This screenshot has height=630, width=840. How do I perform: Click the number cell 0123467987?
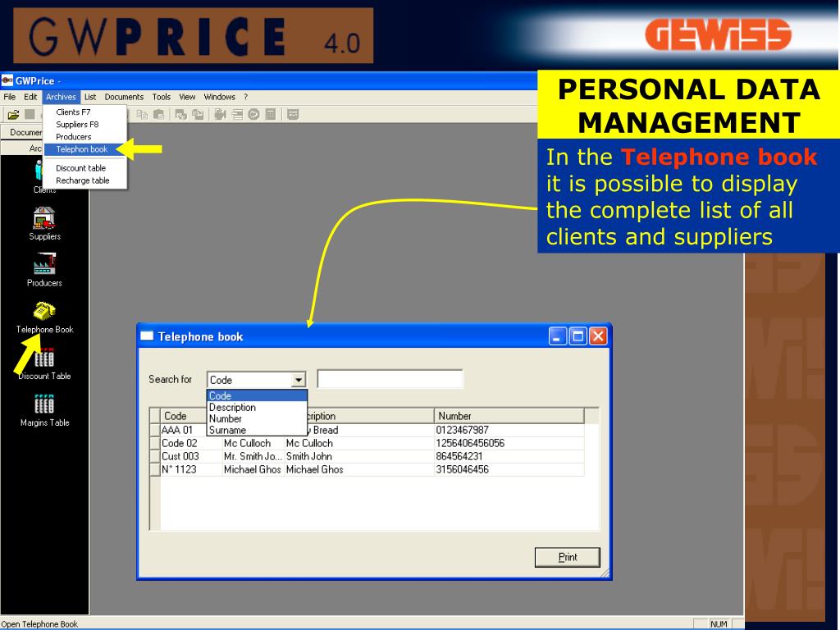[x=509, y=430]
